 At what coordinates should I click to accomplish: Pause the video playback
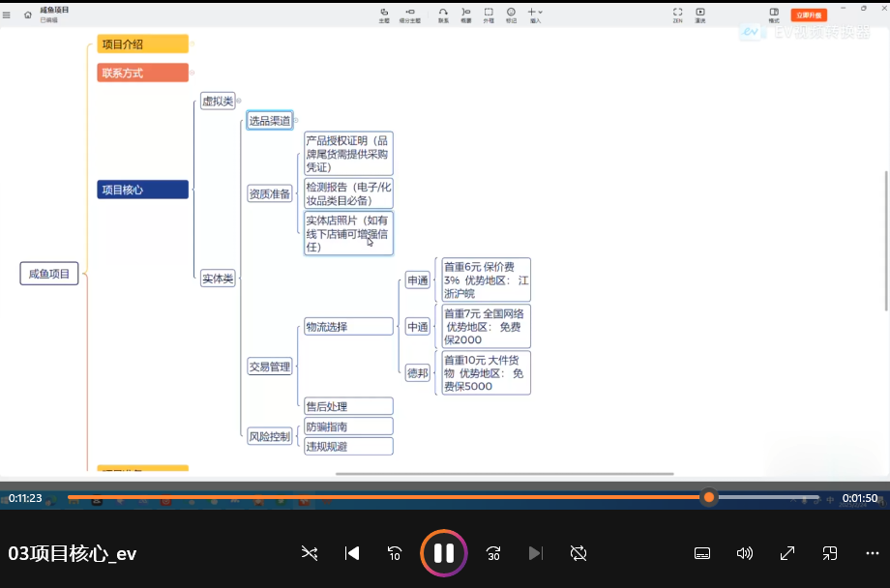click(x=443, y=553)
